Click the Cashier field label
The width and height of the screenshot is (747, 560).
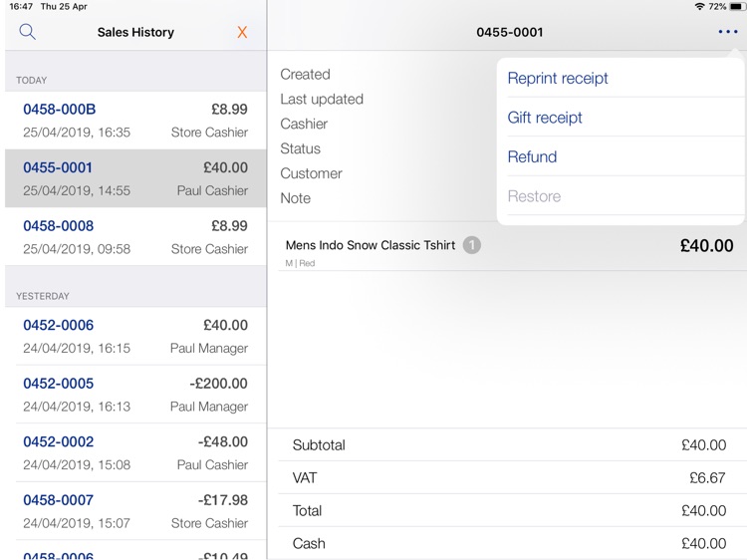tap(304, 124)
